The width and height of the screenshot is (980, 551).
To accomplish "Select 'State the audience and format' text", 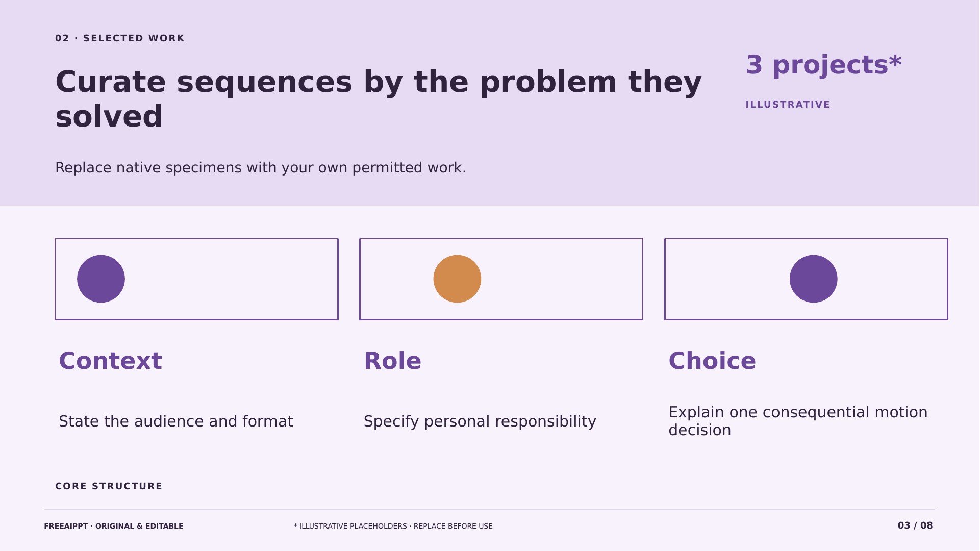I will pos(176,421).
